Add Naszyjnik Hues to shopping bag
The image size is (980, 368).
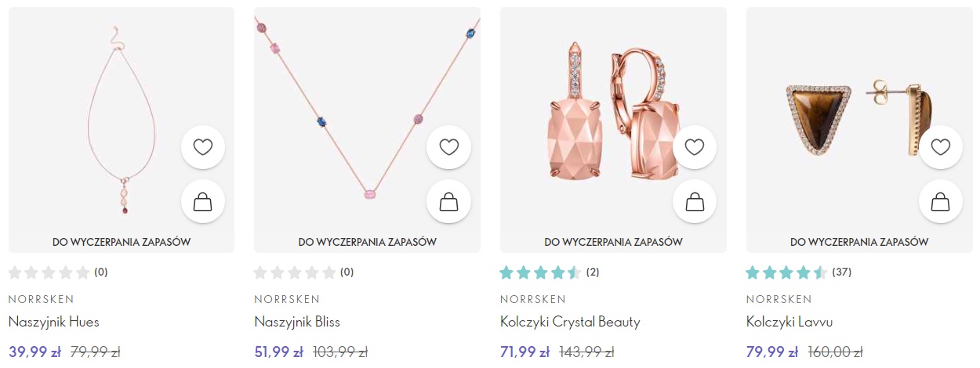(203, 201)
